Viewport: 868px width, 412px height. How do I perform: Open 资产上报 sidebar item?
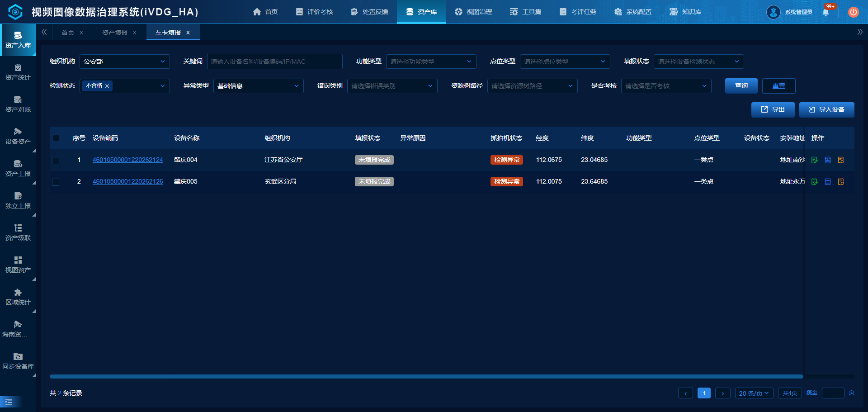(x=18, y=169)
